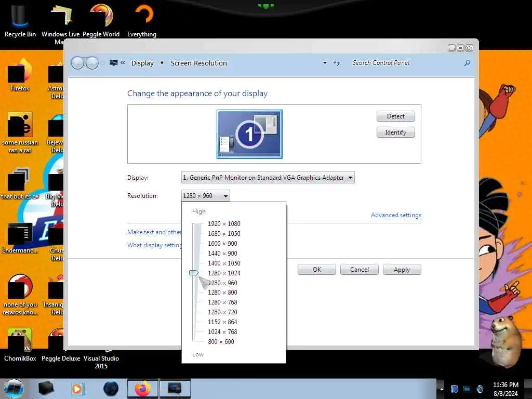The height and width of the screenshot is (399, 532).
Task: Choose 800 × 600 resolution
Action: (221, 342)
